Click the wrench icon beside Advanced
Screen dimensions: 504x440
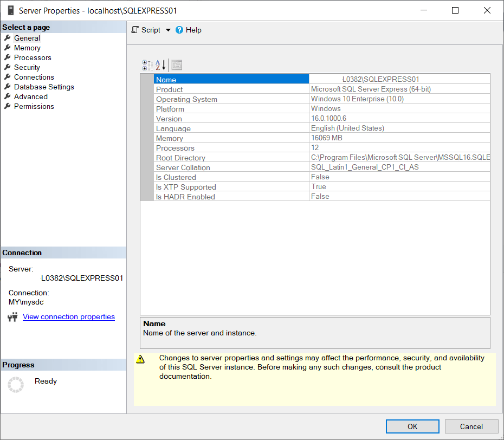click(x=8, y=96)
